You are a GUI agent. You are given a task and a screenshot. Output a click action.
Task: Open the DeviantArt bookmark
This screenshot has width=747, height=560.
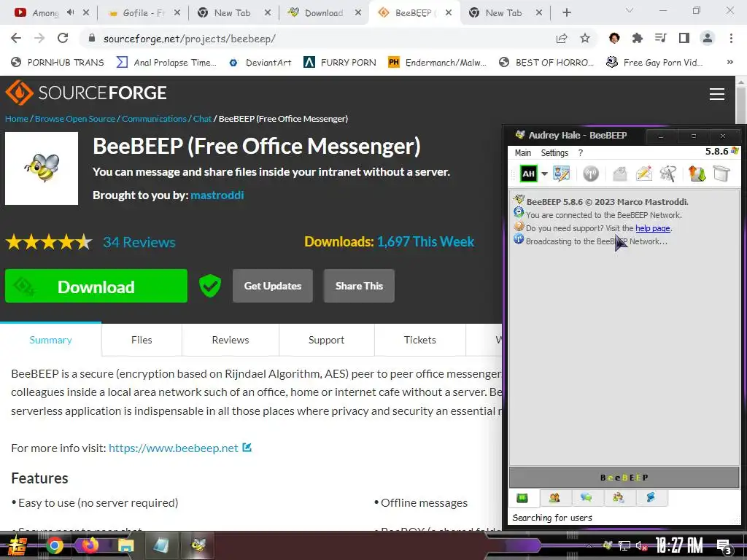tap(260, 63)
